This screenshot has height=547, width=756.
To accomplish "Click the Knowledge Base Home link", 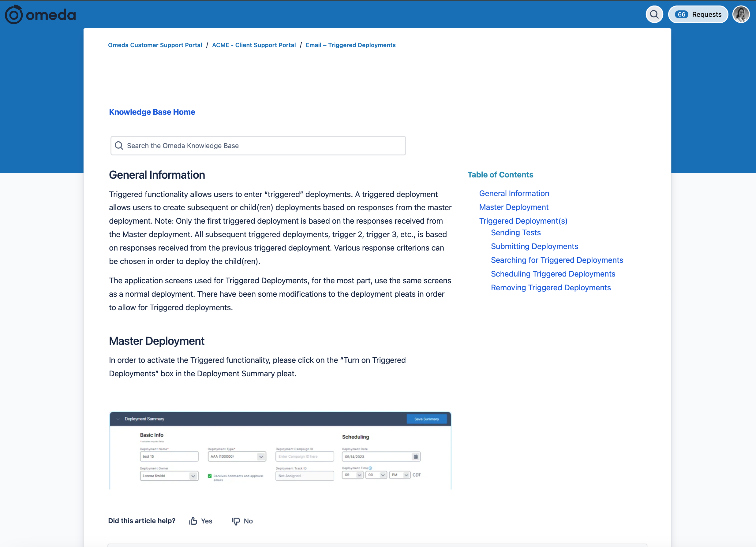I will click(x=152, y=112).
